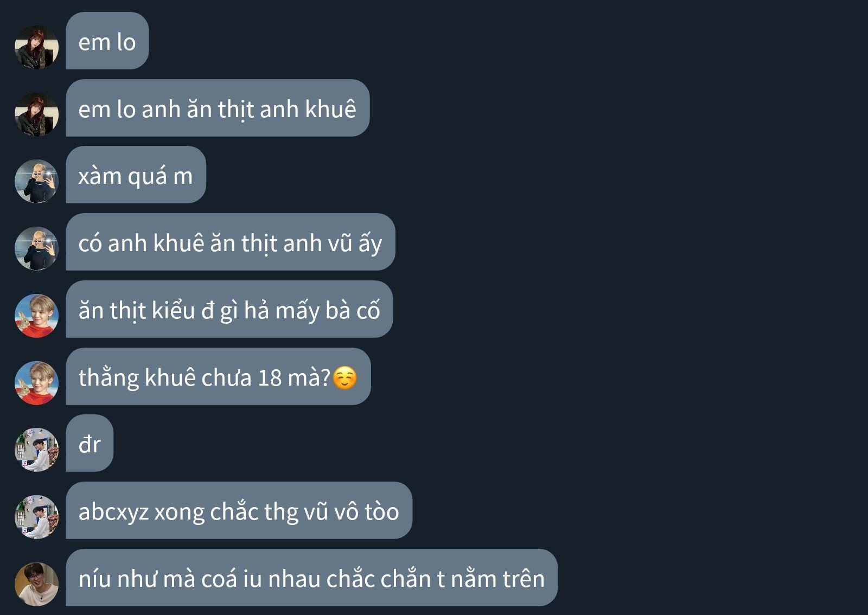This screenshot has height=615, width=868.
Task: Select the 'em lo' message bubble
Action: [x=107, y=41]
